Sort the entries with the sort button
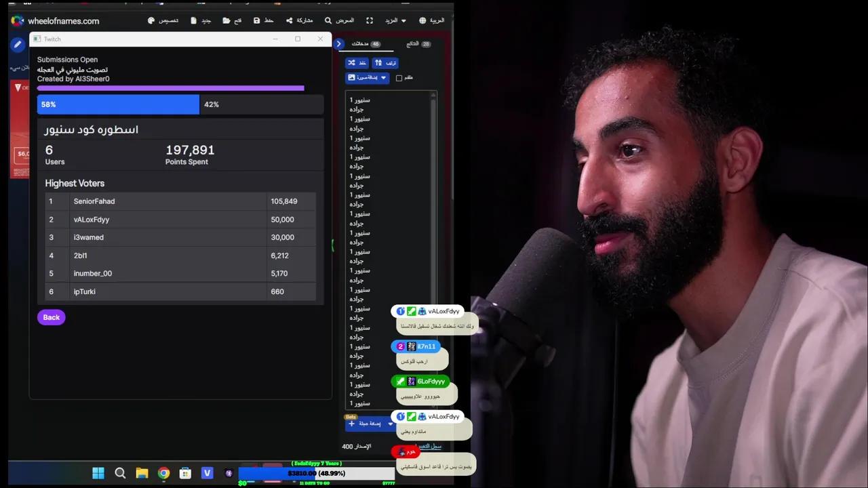868x488 pixels. 385,63
